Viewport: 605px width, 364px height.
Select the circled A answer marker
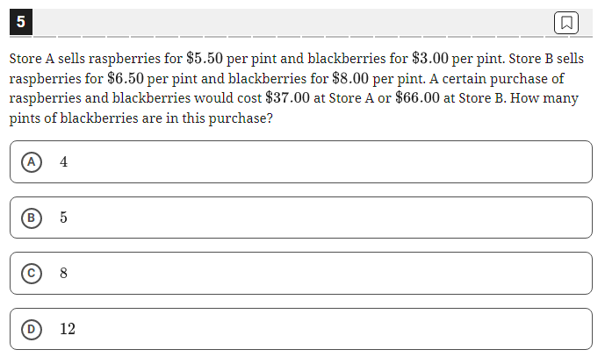[32, 162]
